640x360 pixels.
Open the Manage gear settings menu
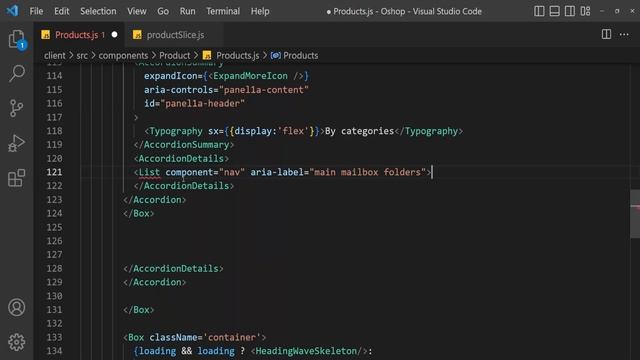tap(17, 342)
